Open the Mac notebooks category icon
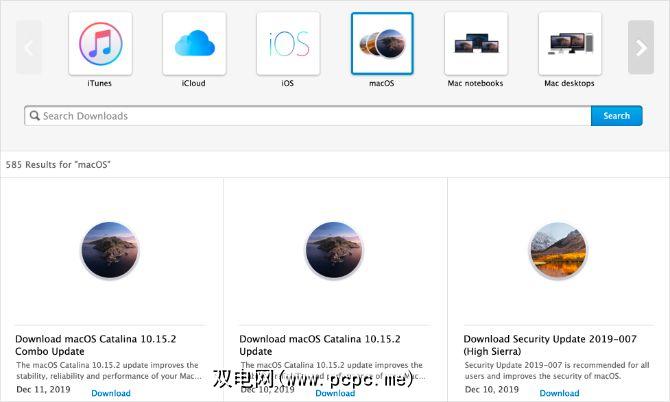 pos(476,44)
